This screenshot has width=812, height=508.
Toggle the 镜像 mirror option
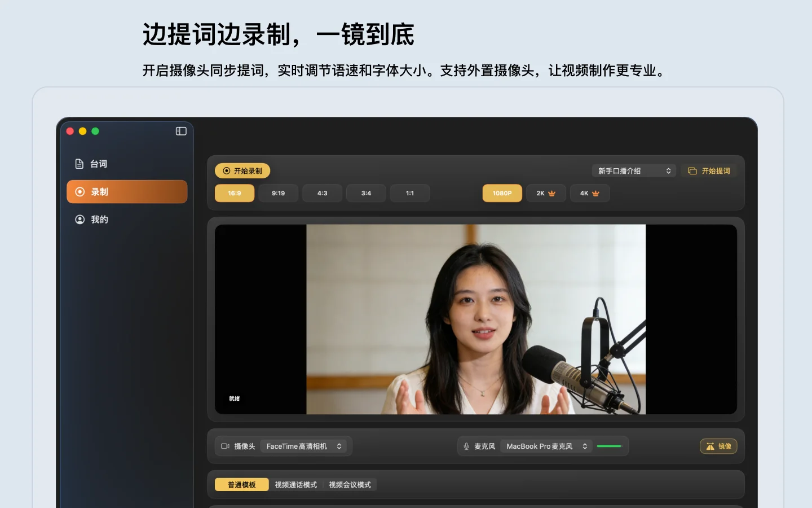pyautogui.click(x=718, y=446)
